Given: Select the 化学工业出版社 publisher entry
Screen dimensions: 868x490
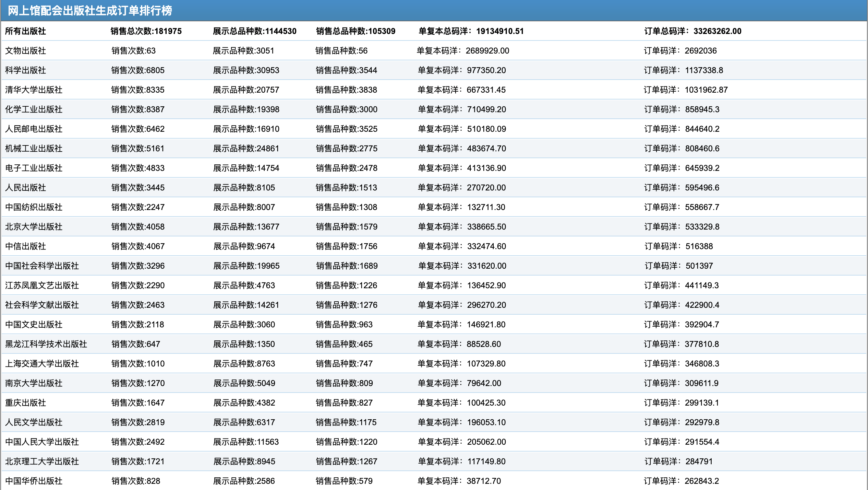Looking at the screenshot, I should (x=34, y=109).
